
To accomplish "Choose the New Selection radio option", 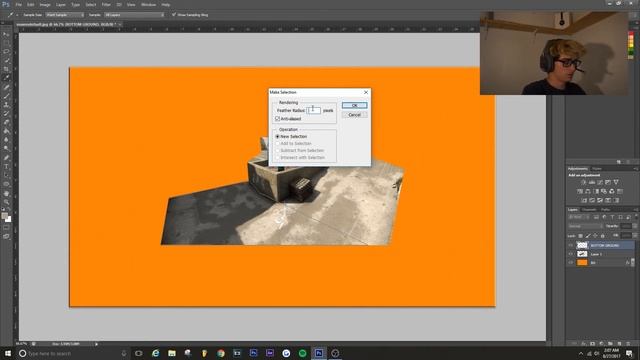I will point(278,136).
